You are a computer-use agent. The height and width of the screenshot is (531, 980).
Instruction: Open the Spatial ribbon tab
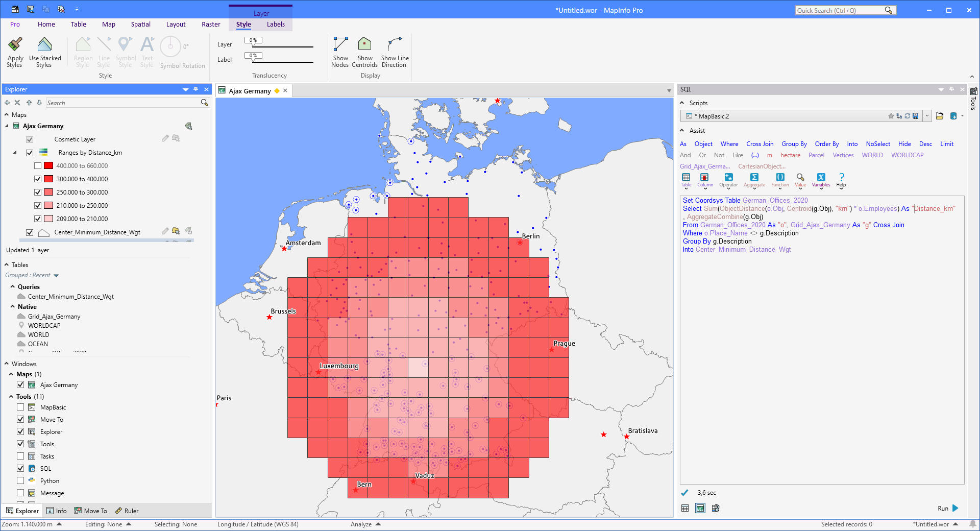point(140,24)
